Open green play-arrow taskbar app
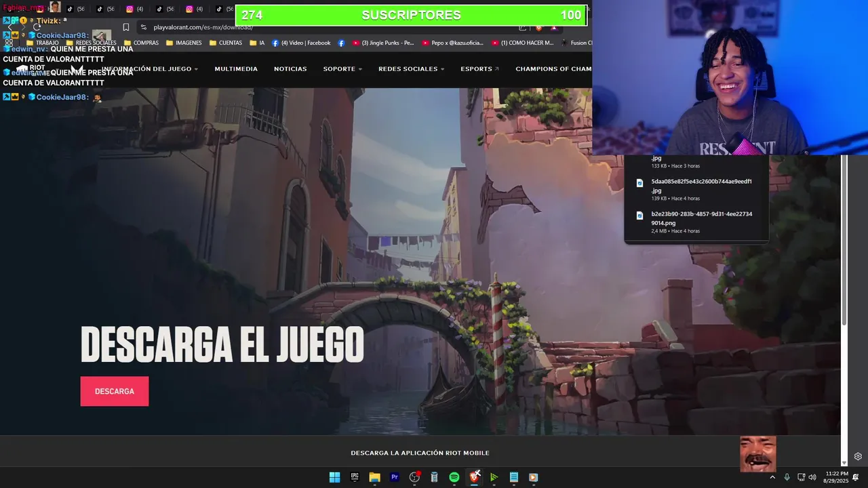The height and width of the screenshot is (488, 868). 494,477
